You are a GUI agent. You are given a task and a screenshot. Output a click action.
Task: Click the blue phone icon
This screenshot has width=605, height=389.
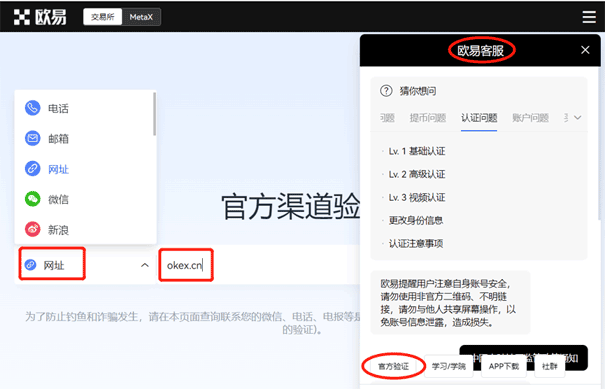coord(32,108)
